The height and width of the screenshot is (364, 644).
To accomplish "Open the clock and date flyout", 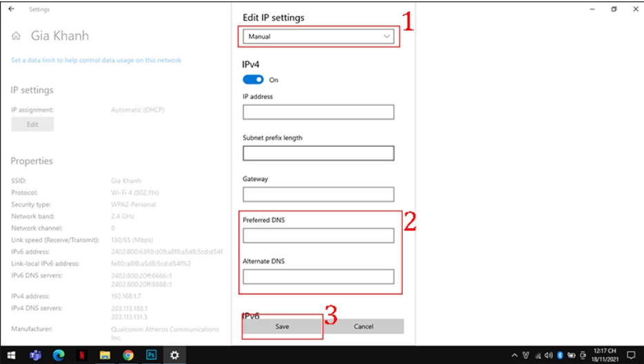I will pyautogui.click(x=605, y=355).
